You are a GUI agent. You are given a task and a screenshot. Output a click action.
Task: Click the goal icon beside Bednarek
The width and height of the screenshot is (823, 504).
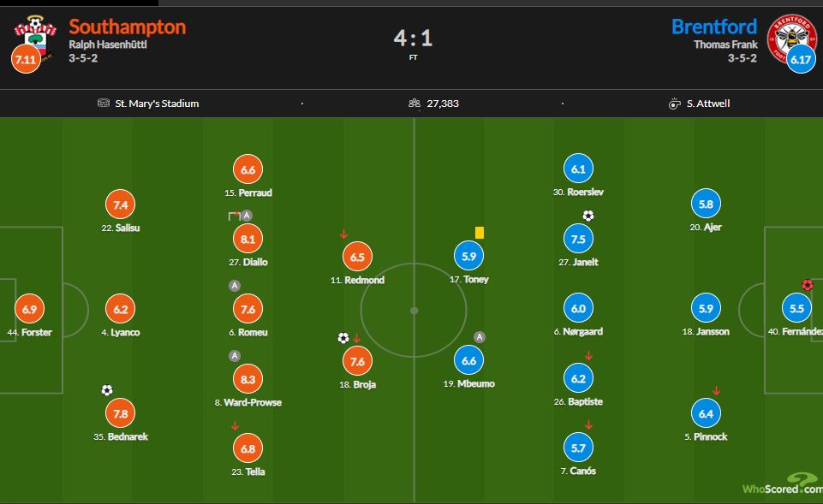point(106,390)
